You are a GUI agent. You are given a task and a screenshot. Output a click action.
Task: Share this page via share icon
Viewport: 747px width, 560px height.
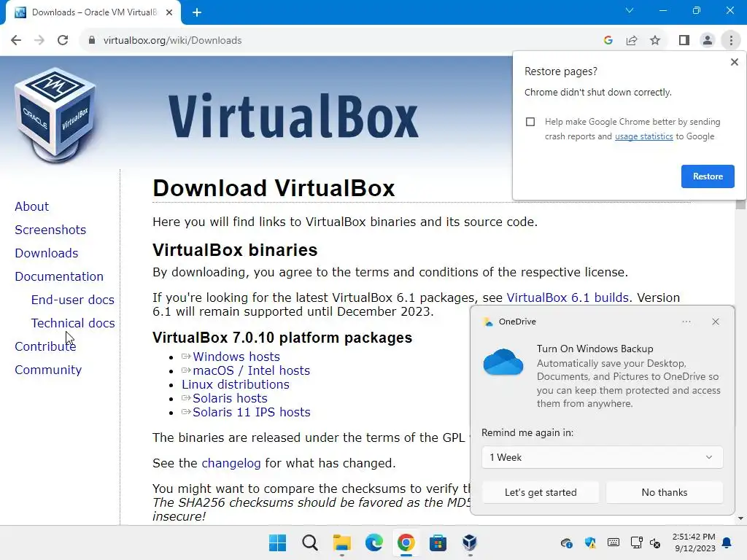[632, 41]
